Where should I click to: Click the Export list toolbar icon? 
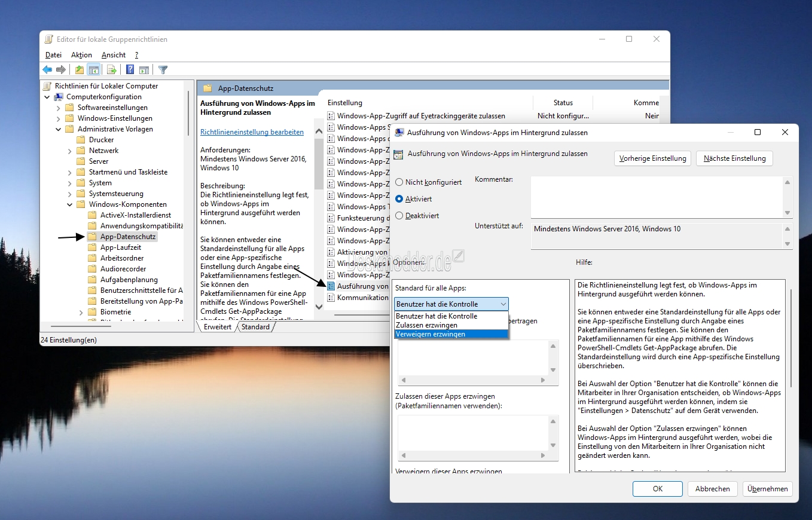111,70
